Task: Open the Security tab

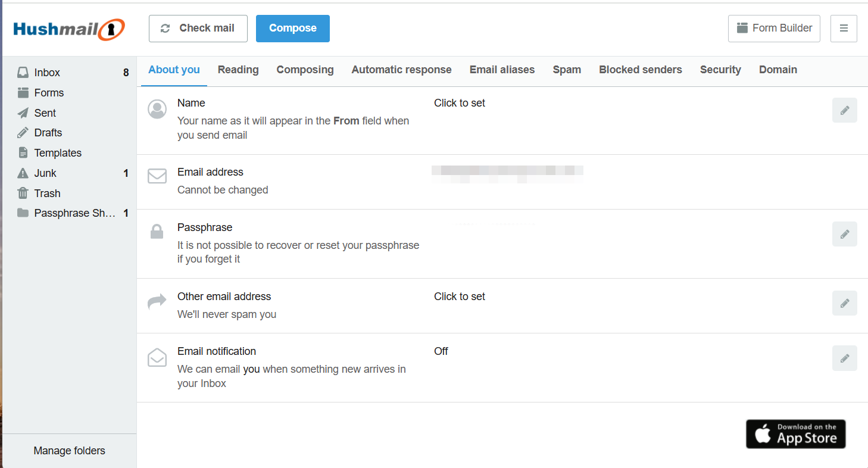Action: pyautogui.click(x=720, y=70)
